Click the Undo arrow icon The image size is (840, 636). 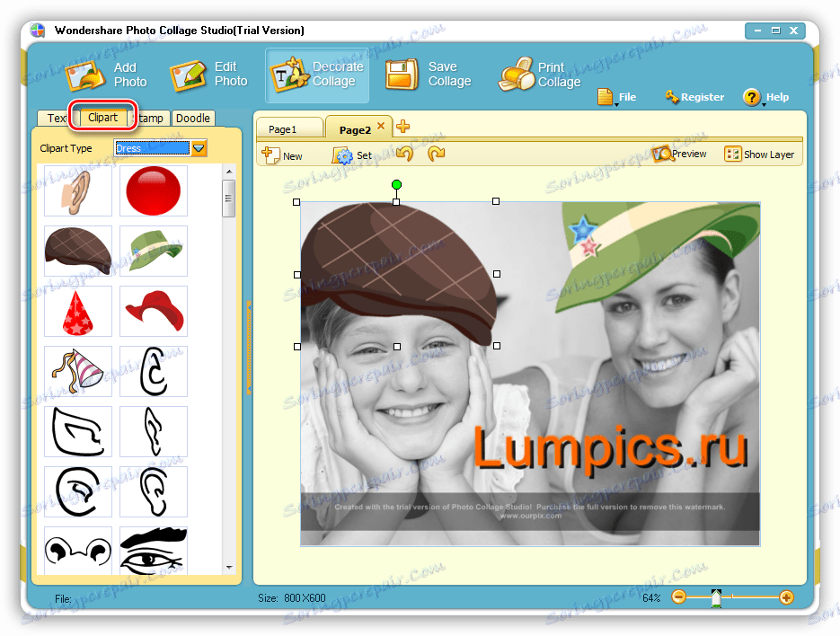405,154
